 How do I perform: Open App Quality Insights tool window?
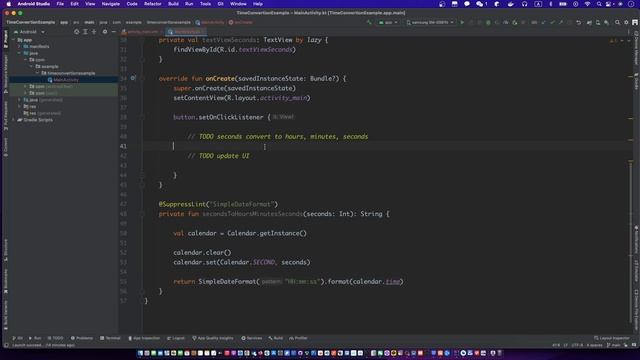213,338
